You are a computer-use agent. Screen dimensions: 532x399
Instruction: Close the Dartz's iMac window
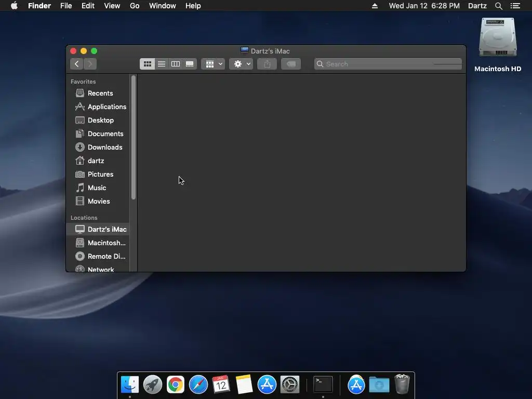point(73,51)
